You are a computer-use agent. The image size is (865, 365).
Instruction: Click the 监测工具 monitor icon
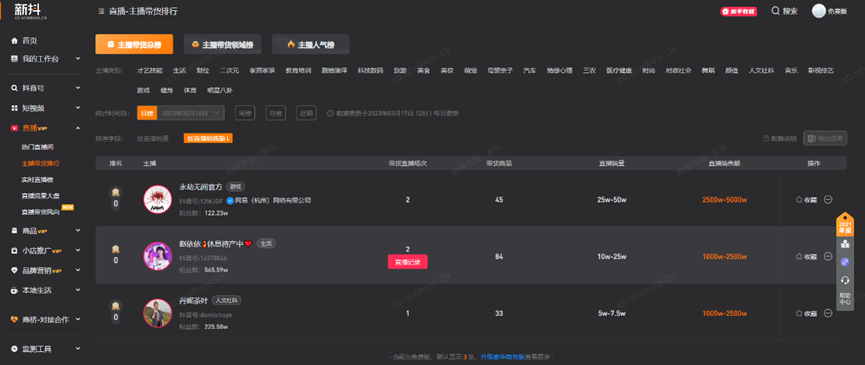[x=14, y=348]
